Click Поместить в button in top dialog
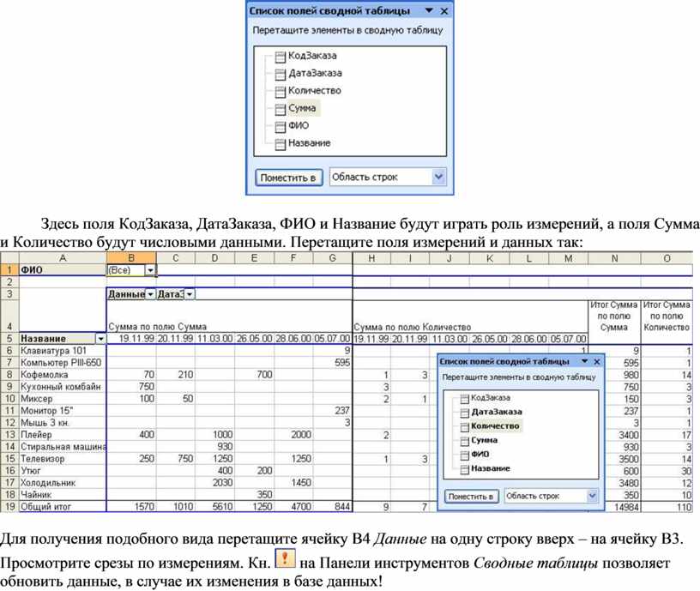 click(288, 178)
